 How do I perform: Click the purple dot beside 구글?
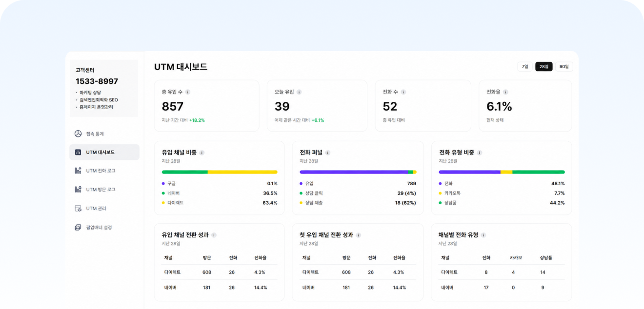163,184
